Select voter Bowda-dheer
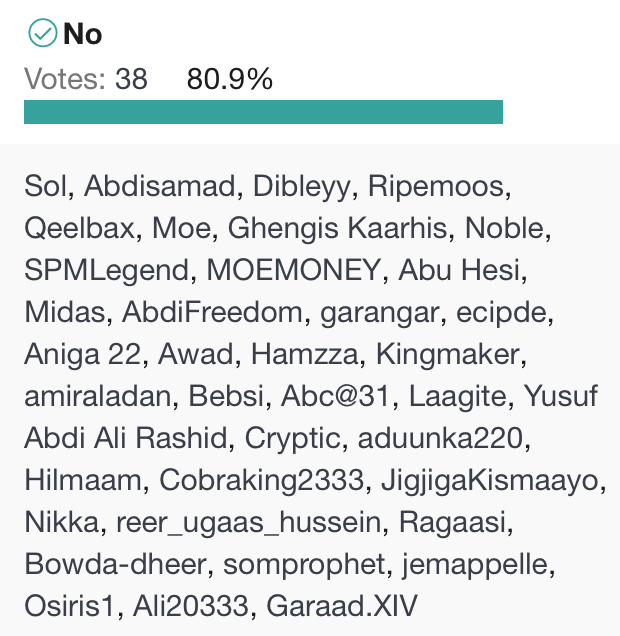 115,565
